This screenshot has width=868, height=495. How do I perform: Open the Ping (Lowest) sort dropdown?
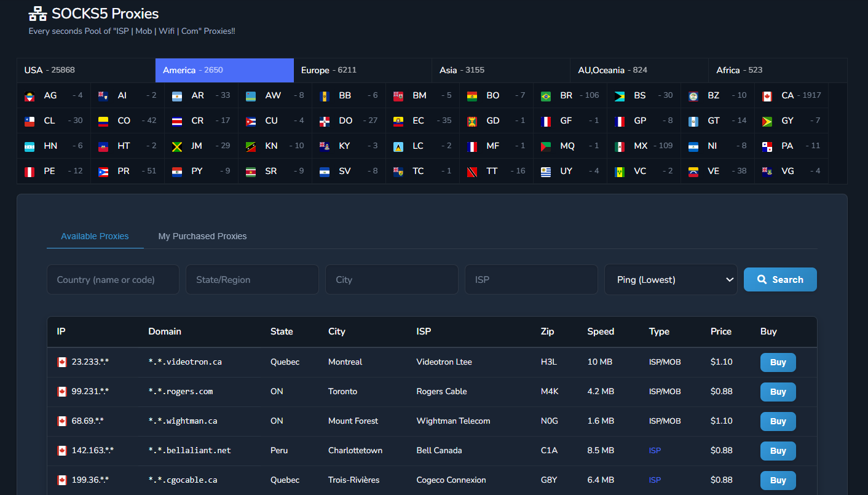point(671,280)
